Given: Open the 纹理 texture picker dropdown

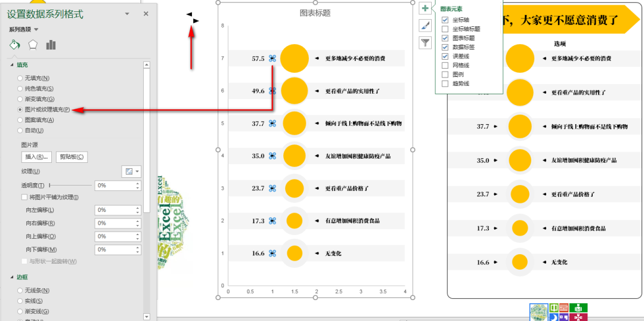Looking at the screenshot, I should pos(131,171).
